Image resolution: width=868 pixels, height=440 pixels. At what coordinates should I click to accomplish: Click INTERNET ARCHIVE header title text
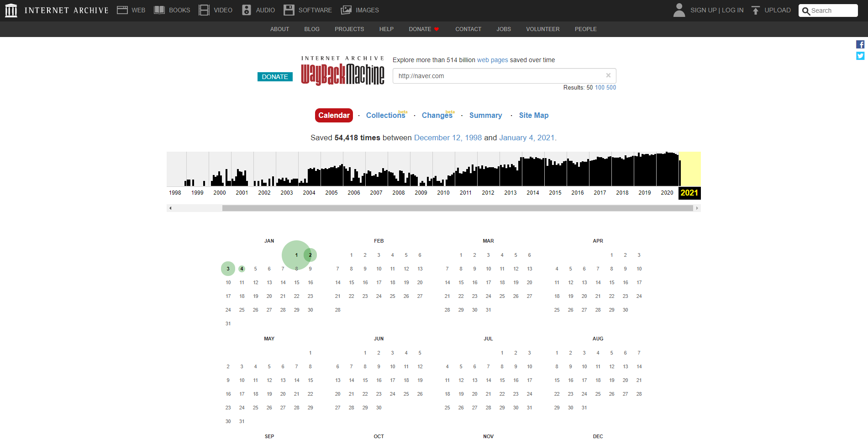(x=67, y=11)
